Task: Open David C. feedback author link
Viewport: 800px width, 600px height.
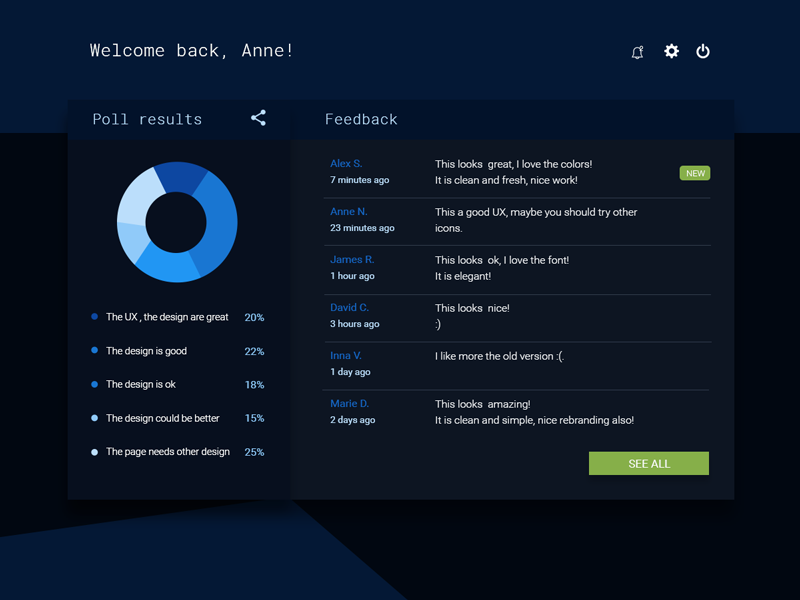Action: 349,307
